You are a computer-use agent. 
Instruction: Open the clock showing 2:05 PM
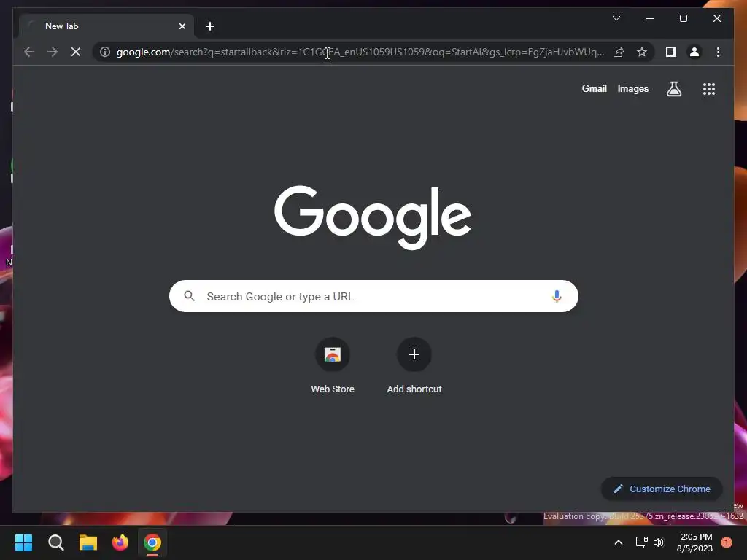(x=694, y=542)
